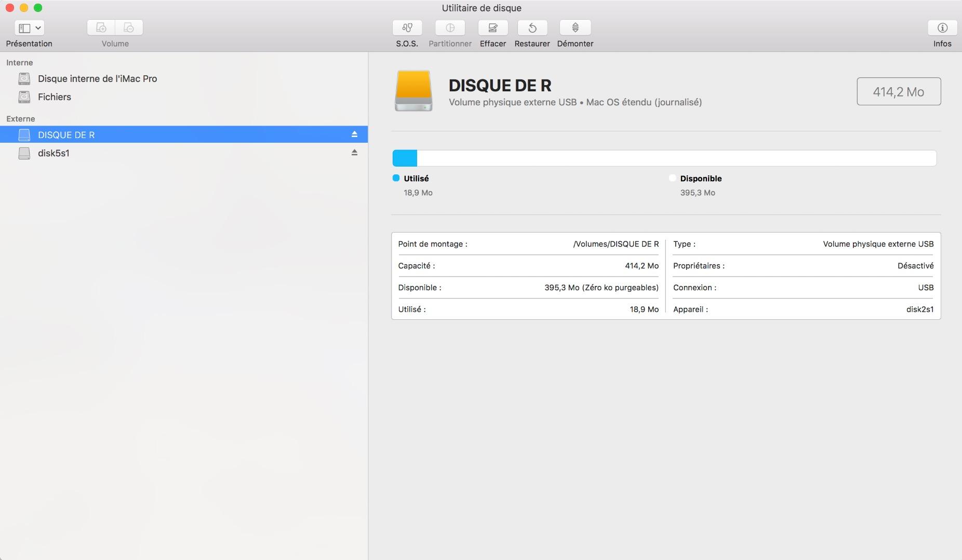This screenshot has height=560, width=962.
Task: Click the Partitionner toolbar icon
Action: (450, 28)
